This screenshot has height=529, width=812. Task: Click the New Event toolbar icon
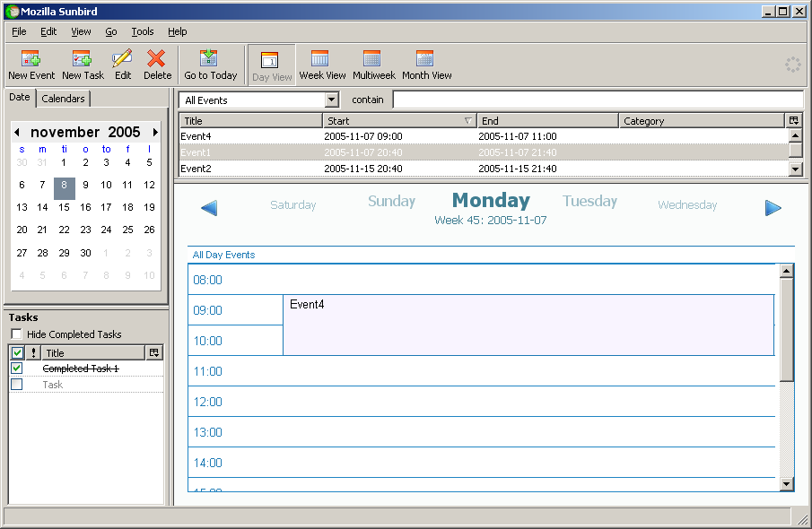click(31, 60)
